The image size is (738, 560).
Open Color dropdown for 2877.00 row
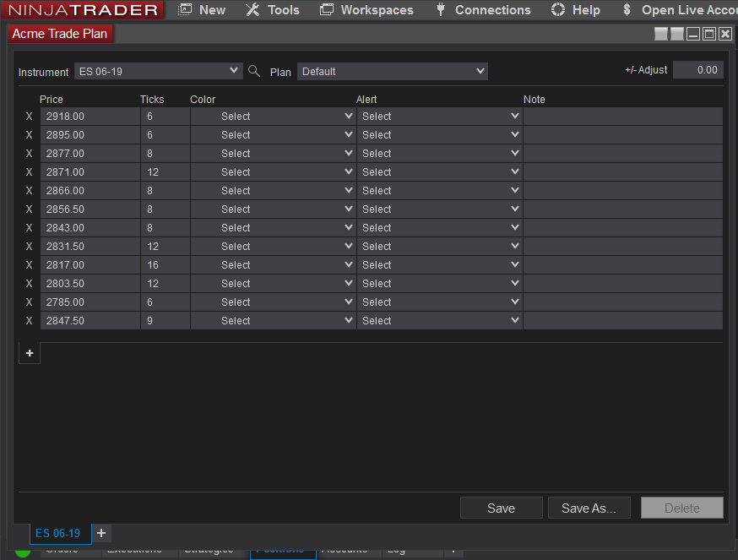[273, 154]
